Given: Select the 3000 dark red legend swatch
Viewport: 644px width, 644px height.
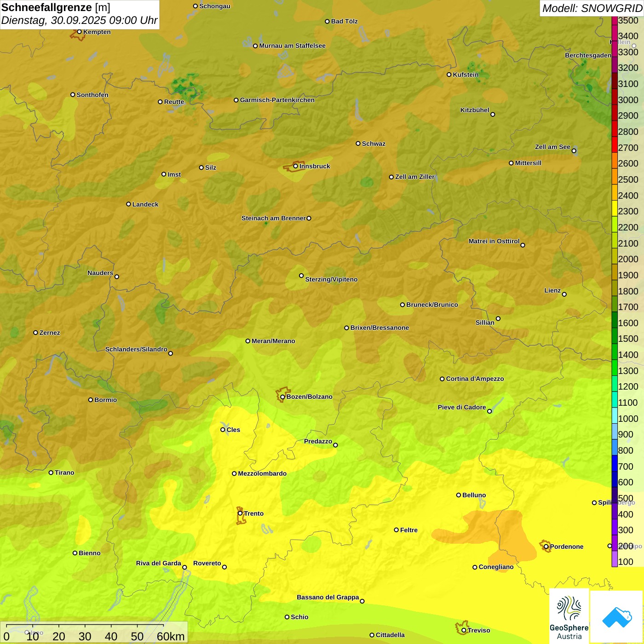Looking at the screenshot, I should coord(615,97).
